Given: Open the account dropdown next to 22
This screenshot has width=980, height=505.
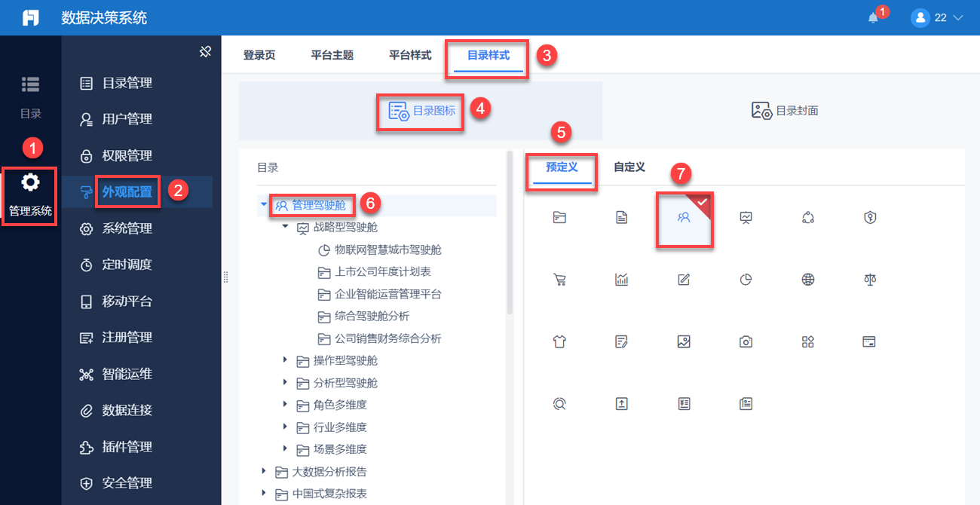Looking at the screenshot, I should coord(959,17).
